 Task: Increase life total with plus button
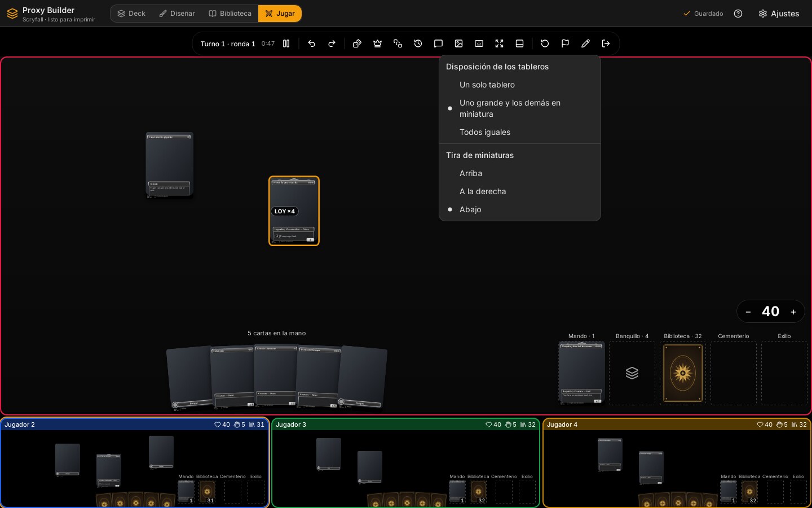pyautogui.click(x=793, y=312)
